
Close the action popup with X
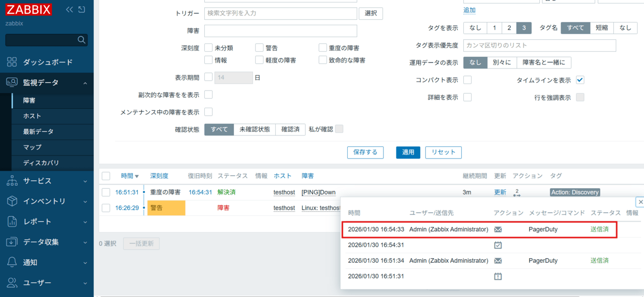(640, 202)
